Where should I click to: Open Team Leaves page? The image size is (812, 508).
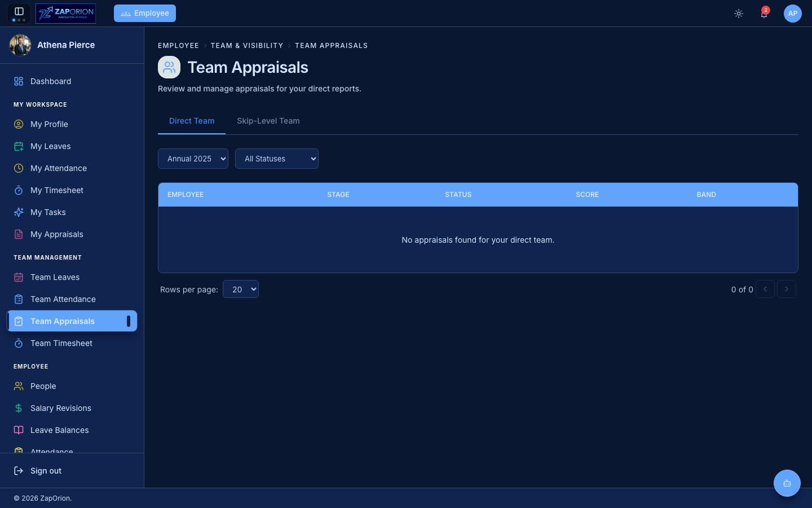(x=72, y=277)
